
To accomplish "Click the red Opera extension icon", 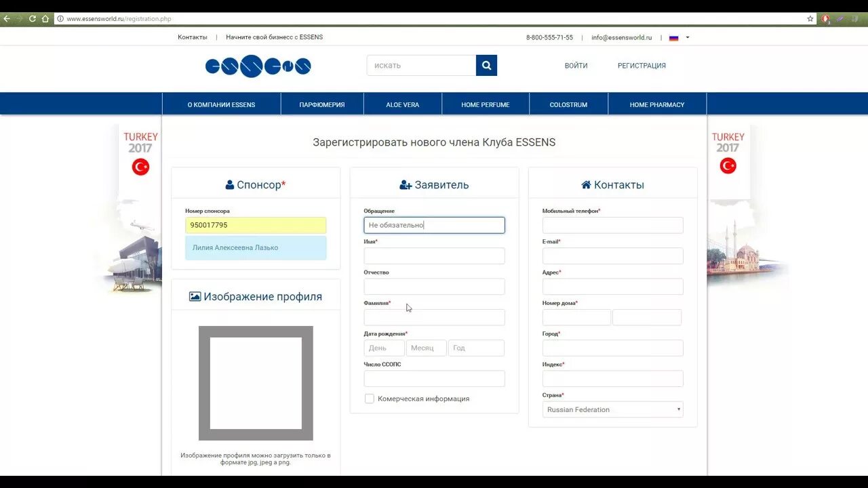I will point(825,19).
